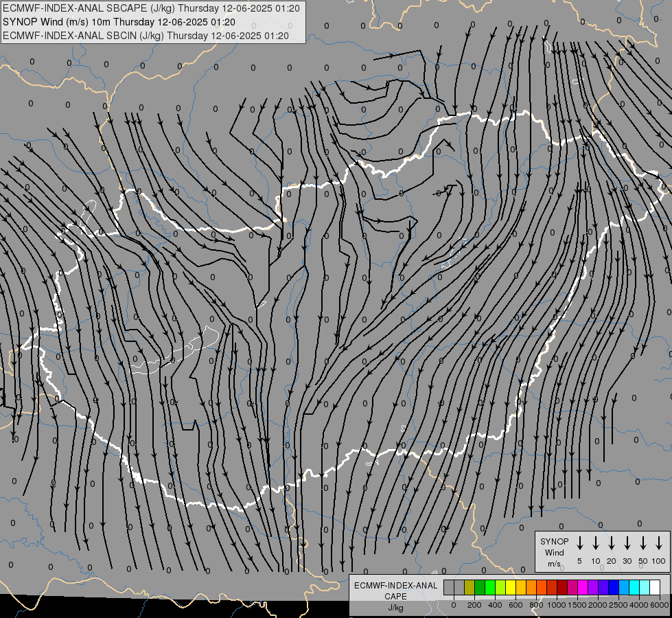This screenshot has height=618, width=672.
Task: Click the ECMWF-INDEX-ANAL CAPE legend title
Action: tap(395, 591)
